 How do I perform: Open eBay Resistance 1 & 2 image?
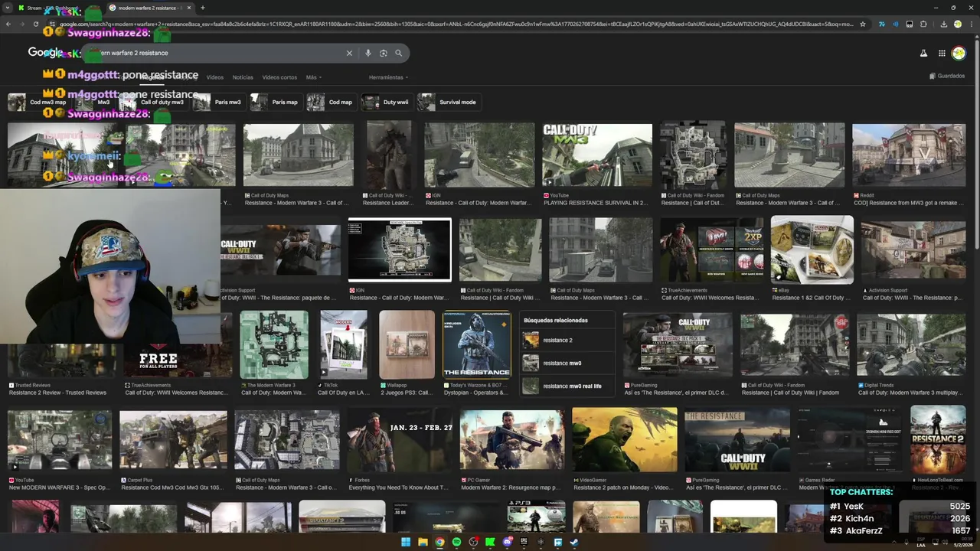pyautogui.click(x=812, y=250)
